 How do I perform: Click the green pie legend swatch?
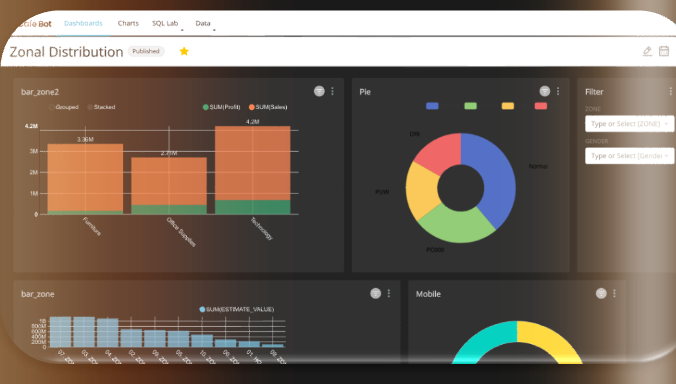coord(470,106)
